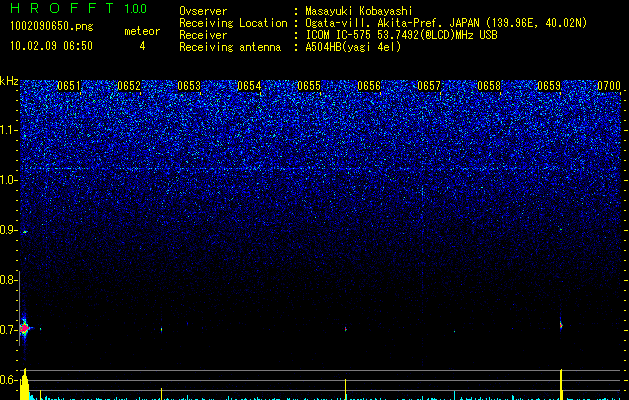Click the 0655 time marker
Image resolution: width=629 pixels, height=400 pixels.
coord(309,86)
